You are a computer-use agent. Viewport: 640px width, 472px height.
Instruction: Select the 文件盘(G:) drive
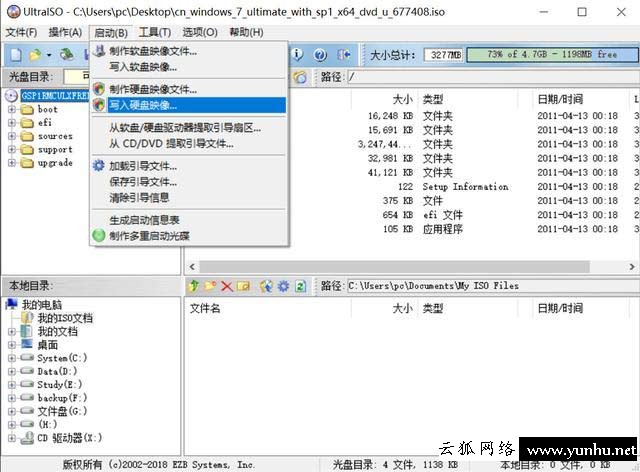pos(62,411)
